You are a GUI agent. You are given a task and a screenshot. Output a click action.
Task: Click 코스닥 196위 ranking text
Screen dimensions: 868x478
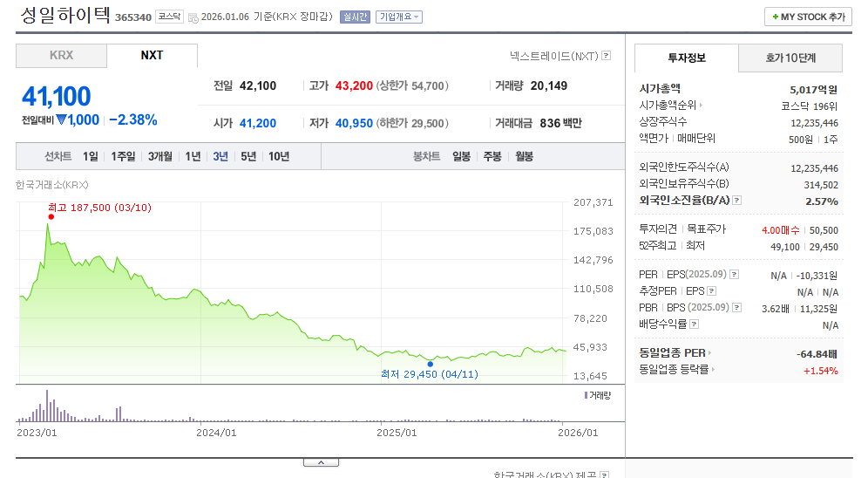point(810,106)
